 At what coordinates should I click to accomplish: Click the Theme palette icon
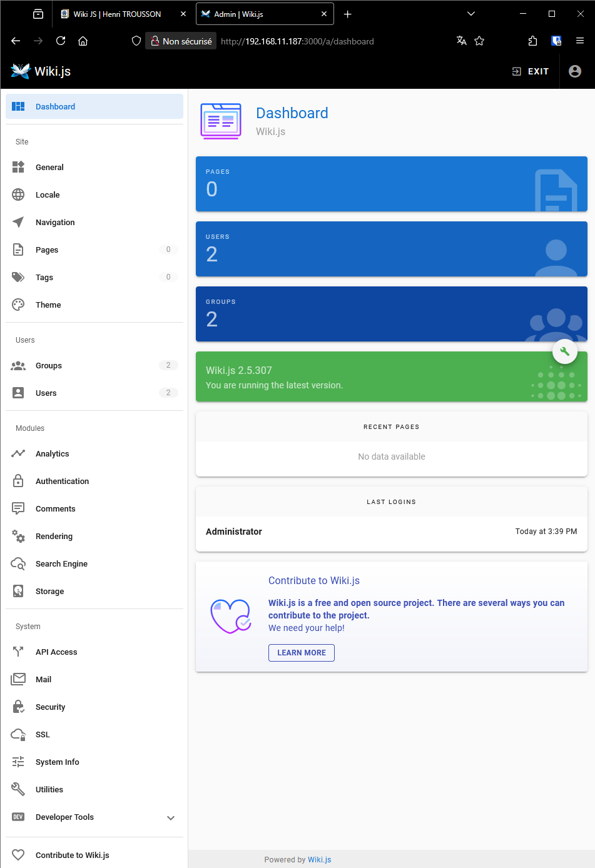[18, 305]
